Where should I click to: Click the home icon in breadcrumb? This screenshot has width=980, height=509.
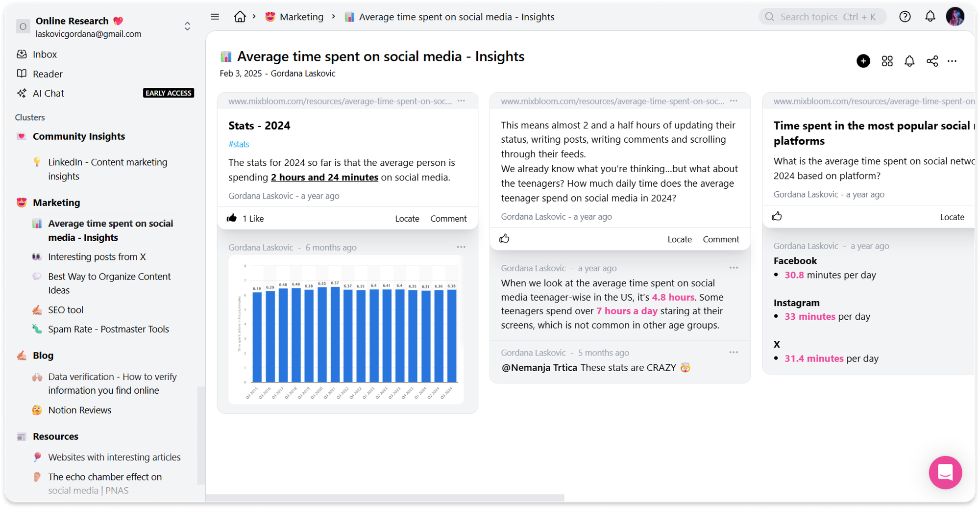[x=240, y=17]
